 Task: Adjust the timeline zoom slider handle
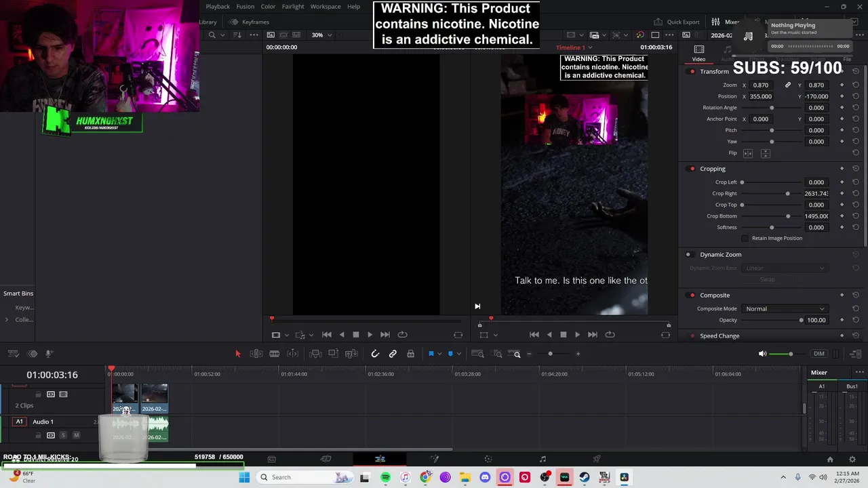pos(550,354)
